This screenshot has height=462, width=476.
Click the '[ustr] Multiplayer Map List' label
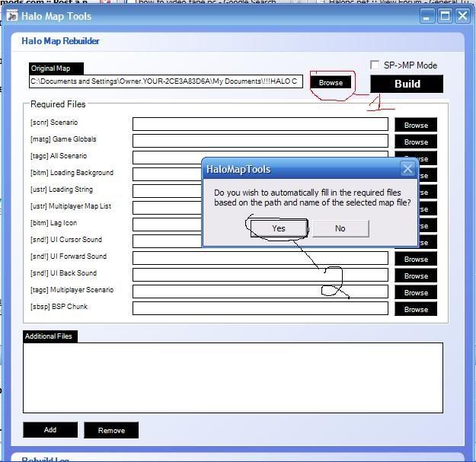71,206
